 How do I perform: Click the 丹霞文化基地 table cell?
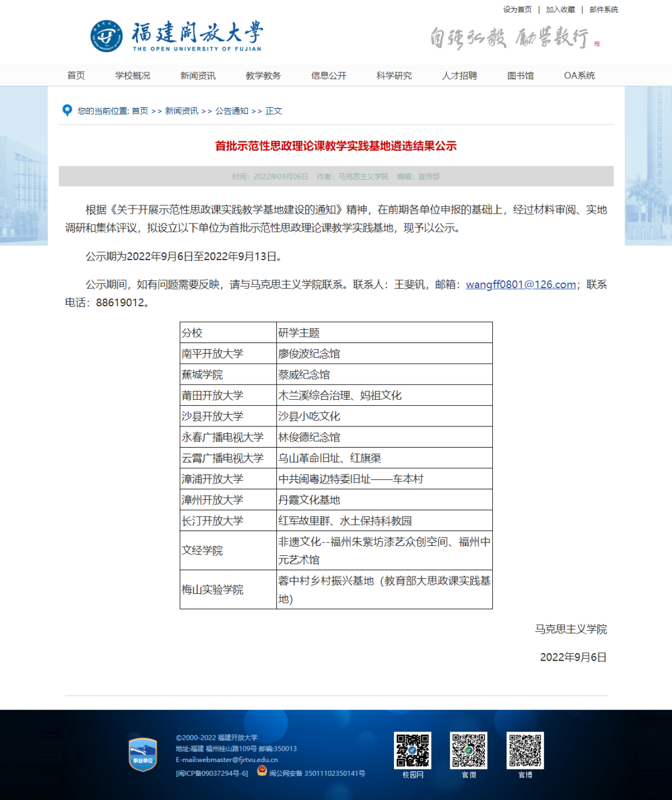(x=385, y=500)
